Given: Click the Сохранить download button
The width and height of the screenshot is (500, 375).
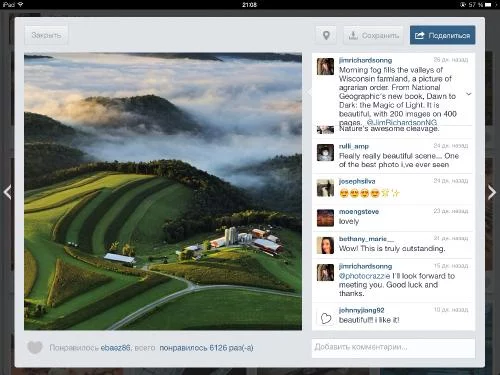Looking at the screenshot, I should coord(373,35).
